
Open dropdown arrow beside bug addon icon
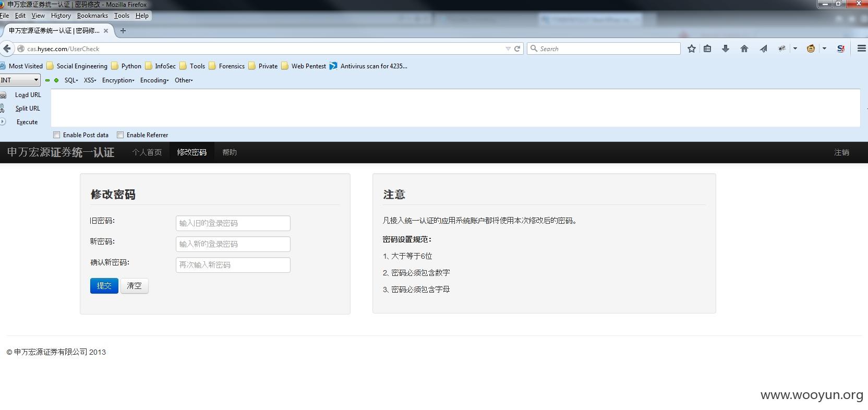(x=795, y=49)
